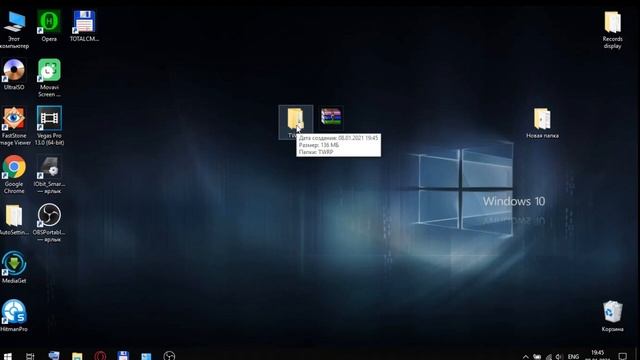Select the Vegas Pro 13.0 shortcut
The image size is (640, 360).
click(49, 126)
